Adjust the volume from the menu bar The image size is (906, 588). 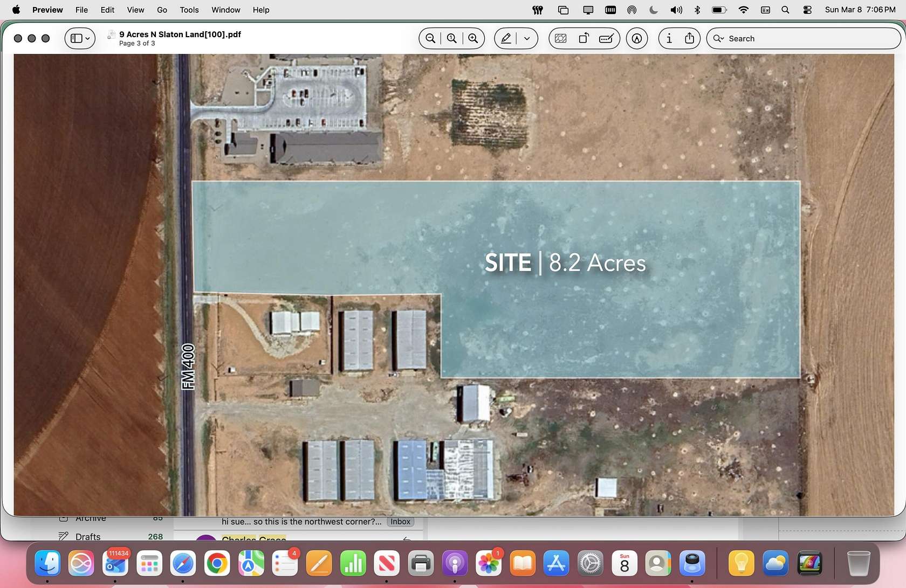(676, 10)
